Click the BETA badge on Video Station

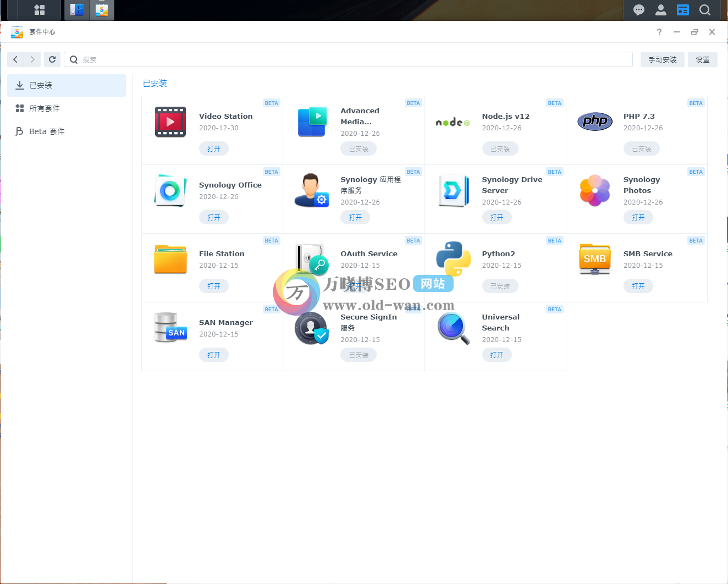pyautogui.click(x=272, y=103)
